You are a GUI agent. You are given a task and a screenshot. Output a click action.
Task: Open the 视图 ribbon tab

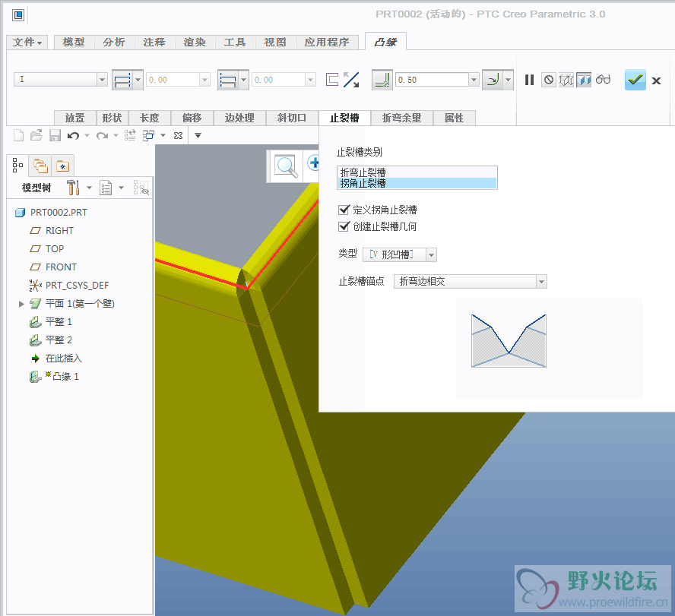pyautogui.click(x=275, y=43)
